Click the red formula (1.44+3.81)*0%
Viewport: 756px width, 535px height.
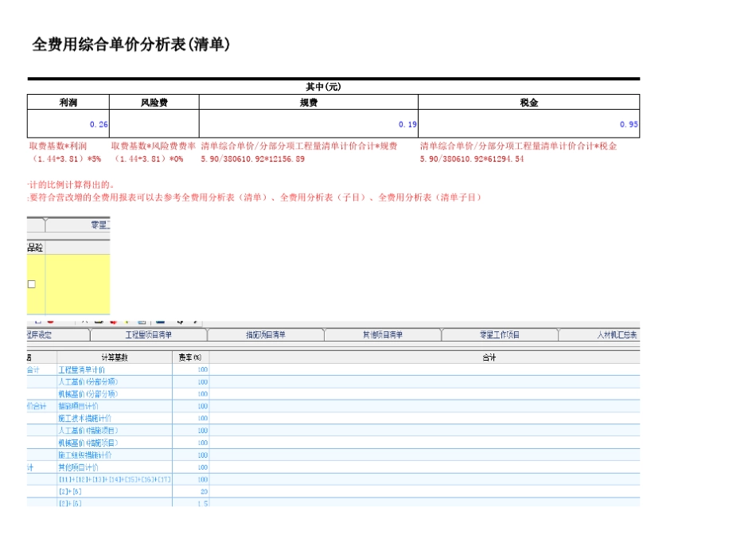coord(147,158)
